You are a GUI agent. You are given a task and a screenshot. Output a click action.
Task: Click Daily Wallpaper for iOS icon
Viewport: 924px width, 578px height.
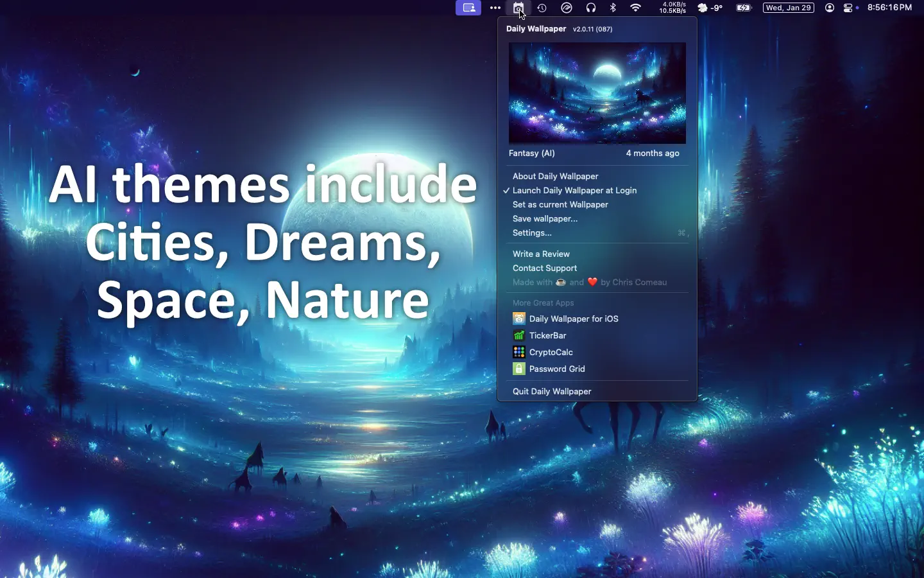[x=519, y=319]
